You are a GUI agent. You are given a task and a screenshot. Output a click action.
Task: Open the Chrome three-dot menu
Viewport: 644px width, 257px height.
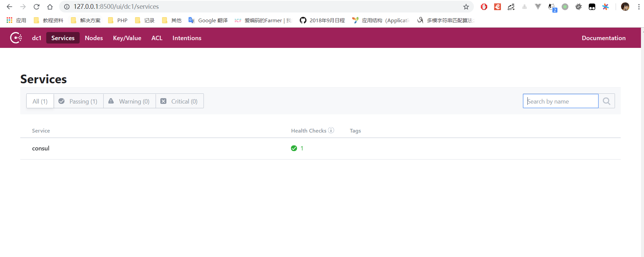coord(639,7)
